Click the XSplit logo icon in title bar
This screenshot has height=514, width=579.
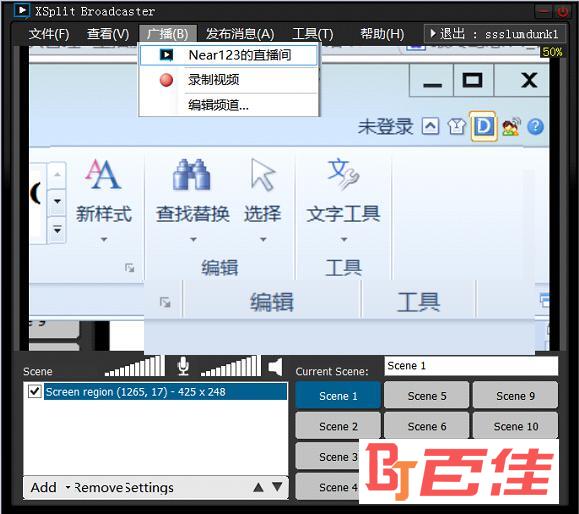pos(21,11)
